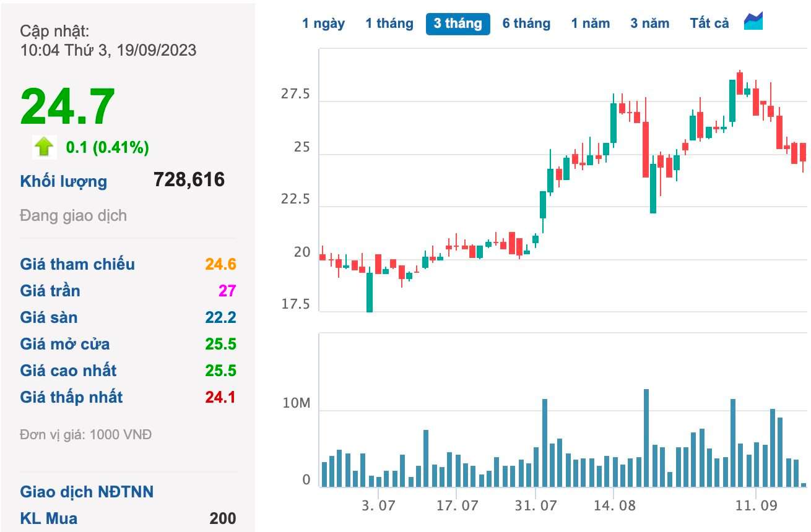Click the 27.5 price axis label
Viewport: 811px width, 532px height.
click(295, 95)
